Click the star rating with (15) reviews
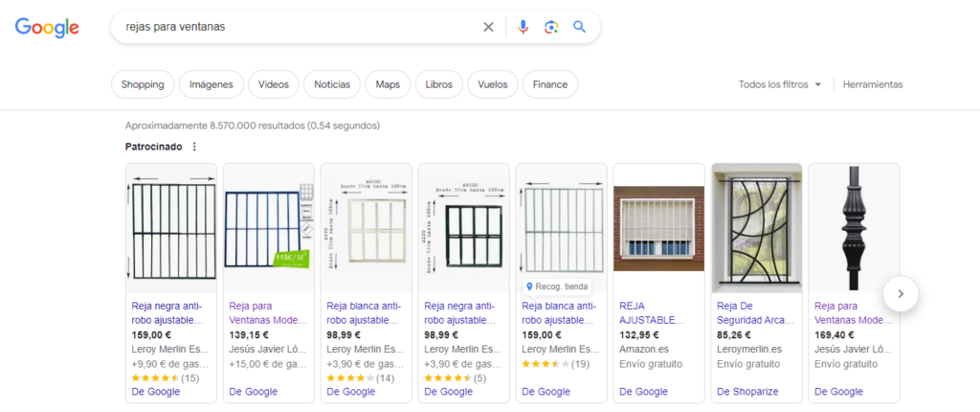Viewport: 980px width, 412px height. point(165,378)
